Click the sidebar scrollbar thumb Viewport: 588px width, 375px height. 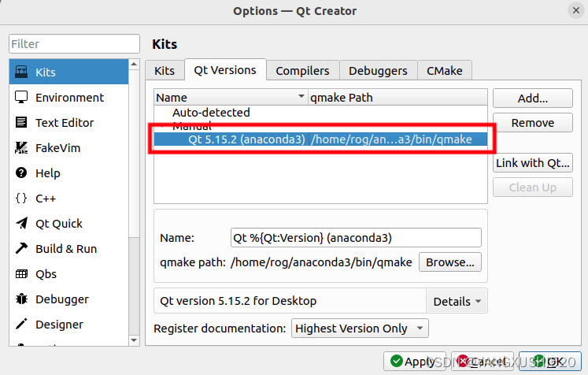[134, 152]
